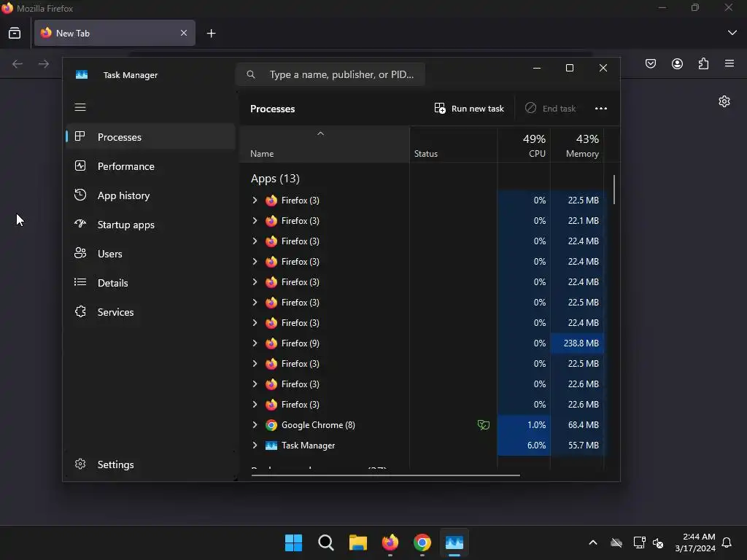The width and height of the screenshot is (747, 560).
Task: Expand the Firefox (9) process group
Action: pyautogui.click(x=255, y=343)
